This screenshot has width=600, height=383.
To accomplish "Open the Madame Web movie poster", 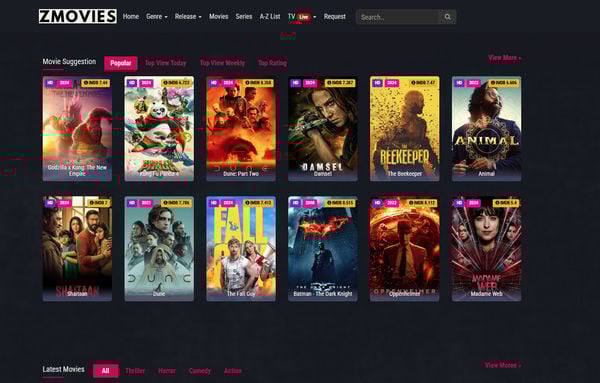I will tap(487, 249).
